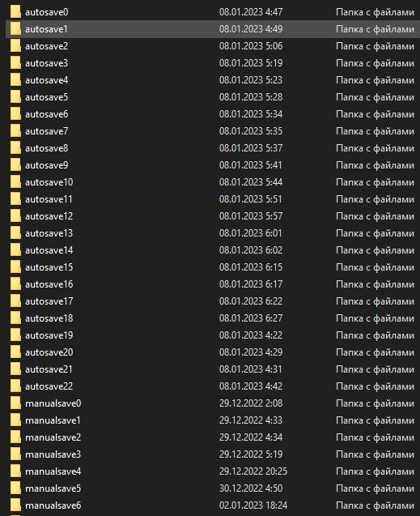This screenshot has width=420, height=516.
Task: Select the autosave1 folder icon
Action: click(15, 29)
